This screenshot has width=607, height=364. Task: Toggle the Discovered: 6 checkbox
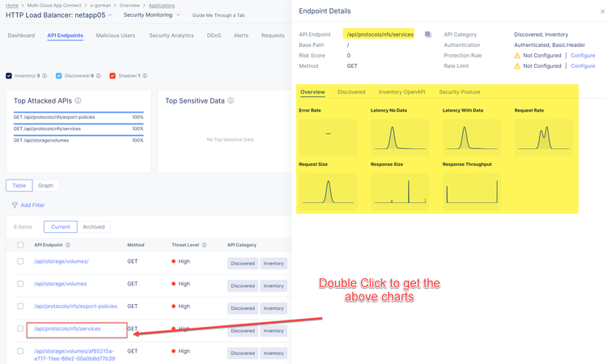(x=58, y=76)
